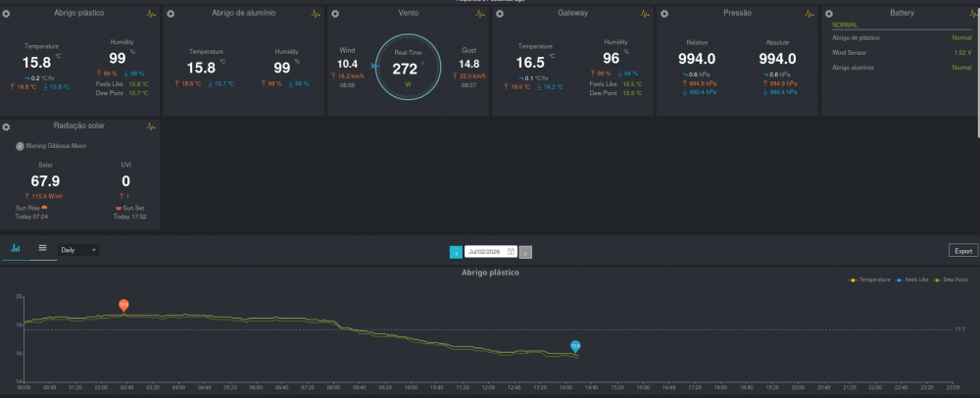This screenshot has width=980, height=398.
Task: Click the Vento card gear icon
Action: (335, 13)
